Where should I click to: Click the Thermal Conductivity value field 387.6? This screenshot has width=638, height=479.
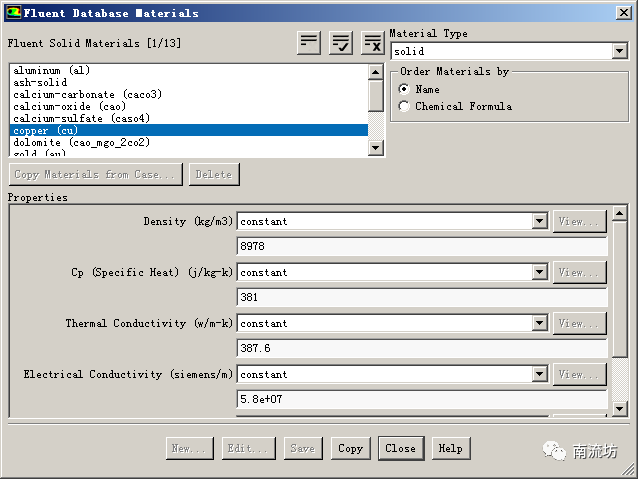tap(422, 348)
